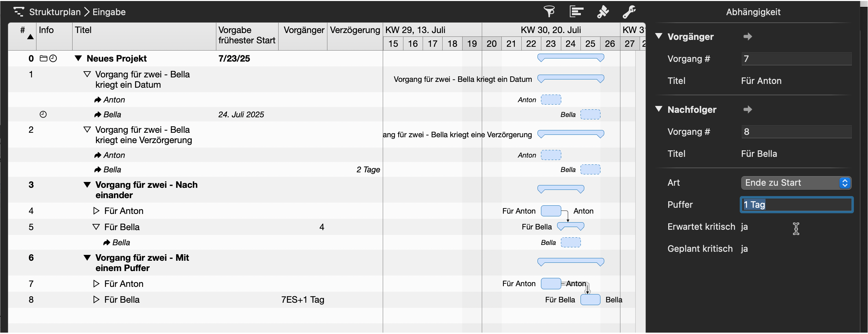Click the pin tool icon
The height and width of the screenshot is (334, 868).
click(x=603, y=12)
